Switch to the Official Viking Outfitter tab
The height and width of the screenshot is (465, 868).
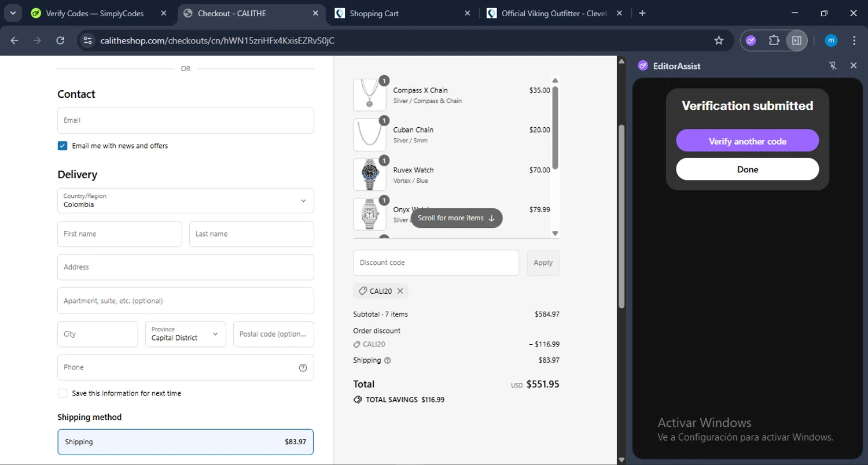pyautogui.click(x=554, y=13)
